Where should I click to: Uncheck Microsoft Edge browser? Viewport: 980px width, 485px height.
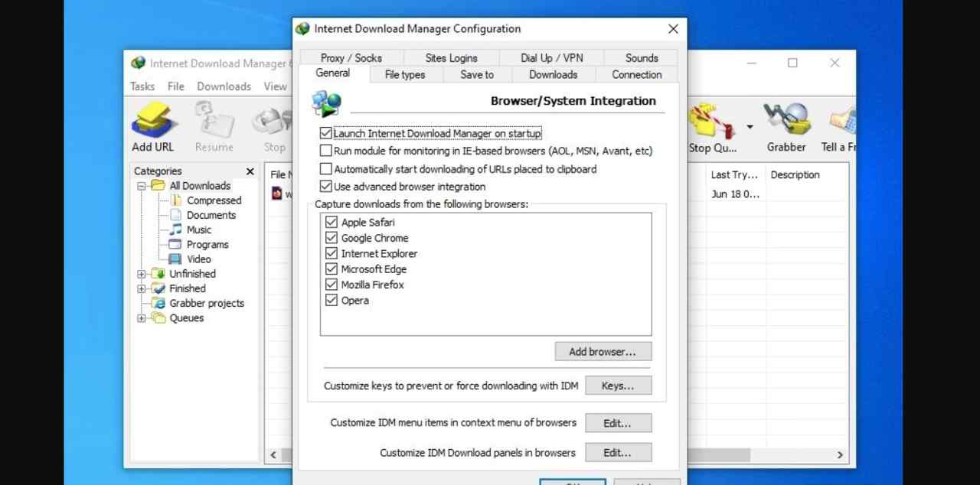pyautogui.click(x=332, y=269)
